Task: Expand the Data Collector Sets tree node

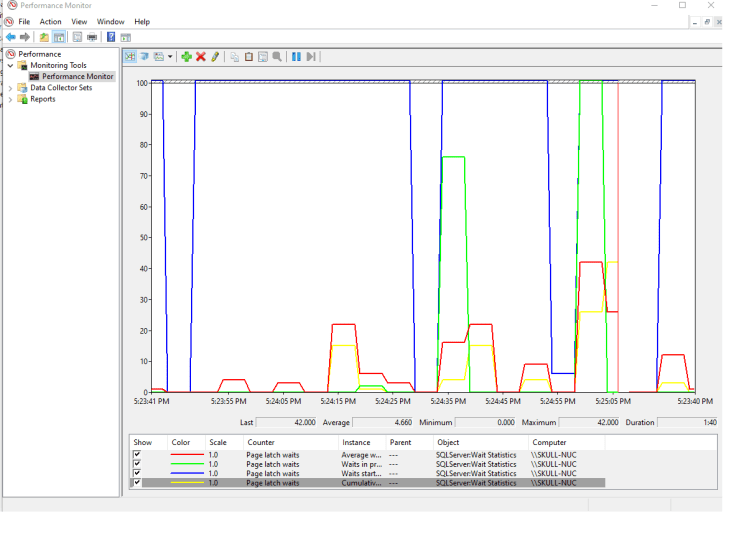Action: pyautogui.click(x=11, y=88)
